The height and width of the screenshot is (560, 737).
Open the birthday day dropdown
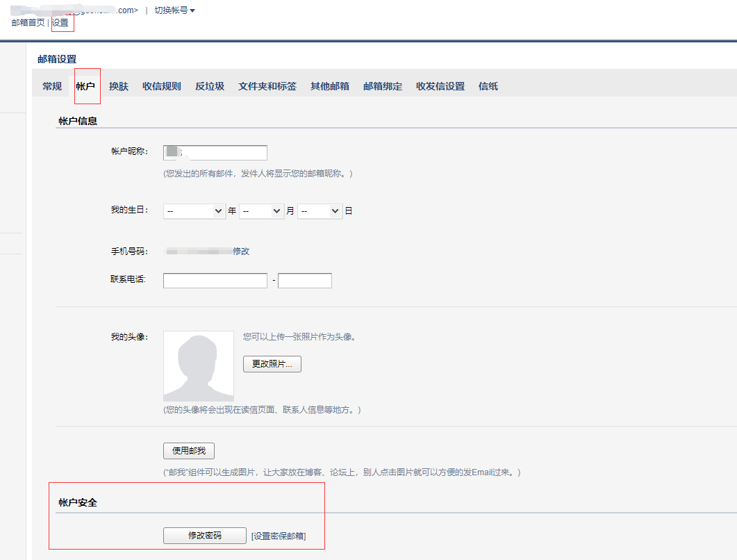click(x=320, y=211)
